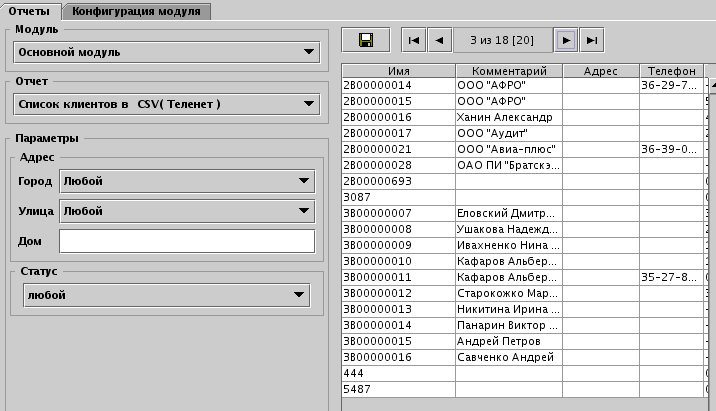
Task: Open the Статус dropdown set to любой
Action: (166, 295)
